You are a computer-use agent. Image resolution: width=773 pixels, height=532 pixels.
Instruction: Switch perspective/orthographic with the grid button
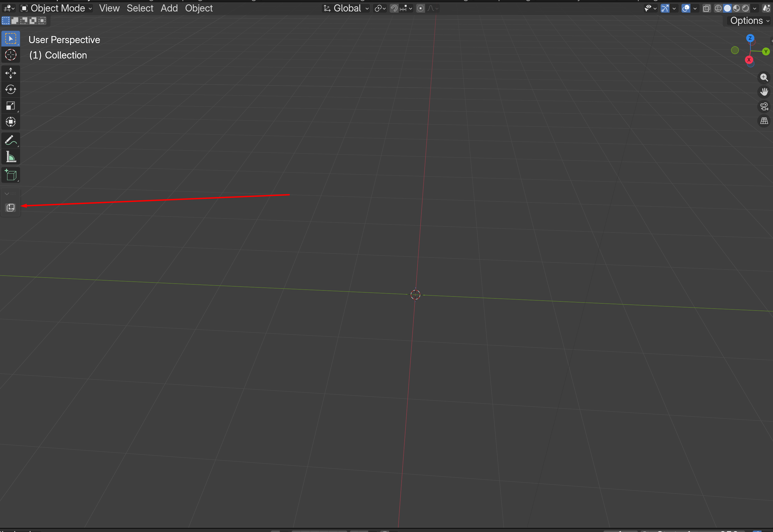coord(764,121)
